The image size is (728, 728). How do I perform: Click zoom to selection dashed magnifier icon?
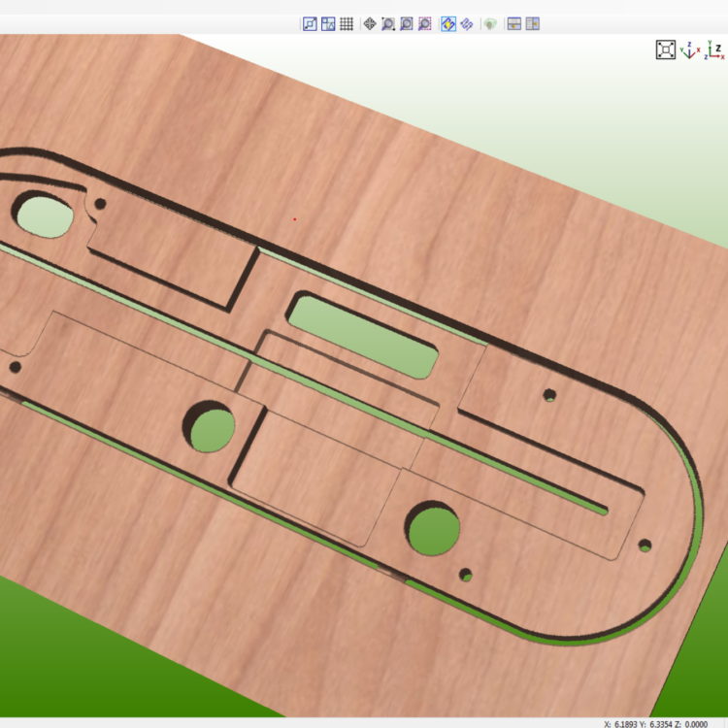424,23
